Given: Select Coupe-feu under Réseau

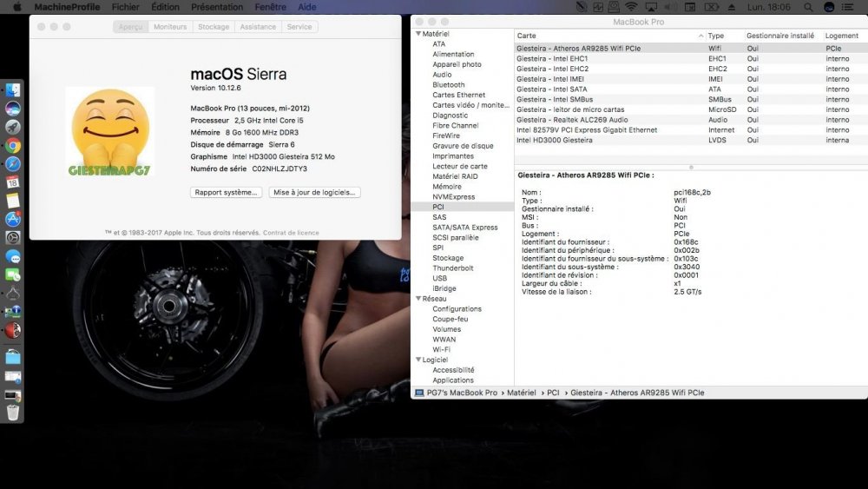Looking at the screenshot, I should click(450, 319).
